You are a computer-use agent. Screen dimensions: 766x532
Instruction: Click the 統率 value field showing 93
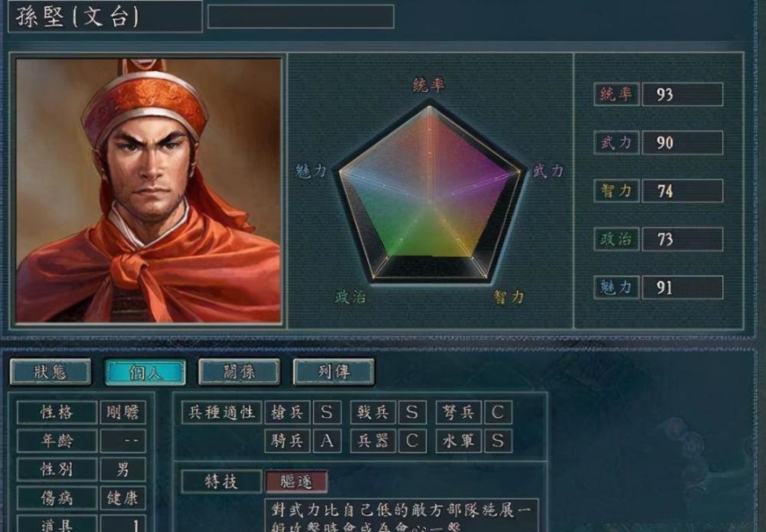tap(682, 94)
